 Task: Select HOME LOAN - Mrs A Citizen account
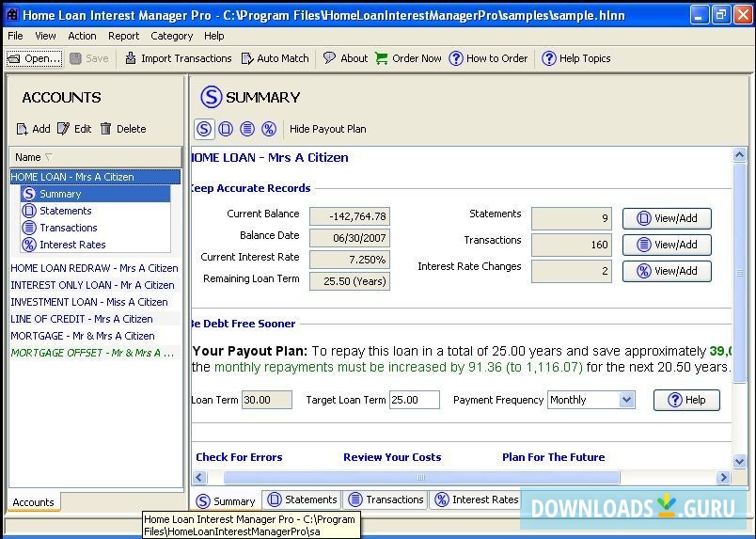[96, 177]
